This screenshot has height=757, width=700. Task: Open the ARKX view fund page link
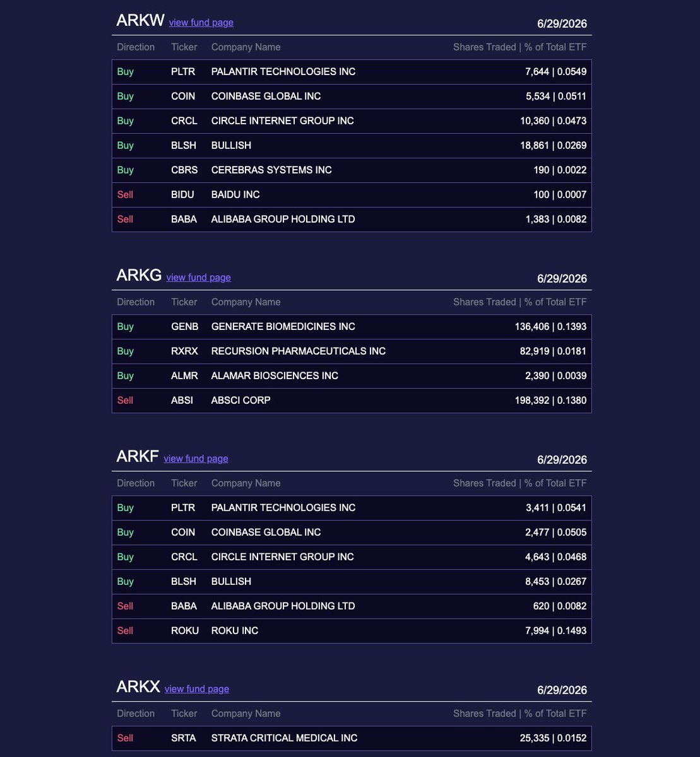196,689
